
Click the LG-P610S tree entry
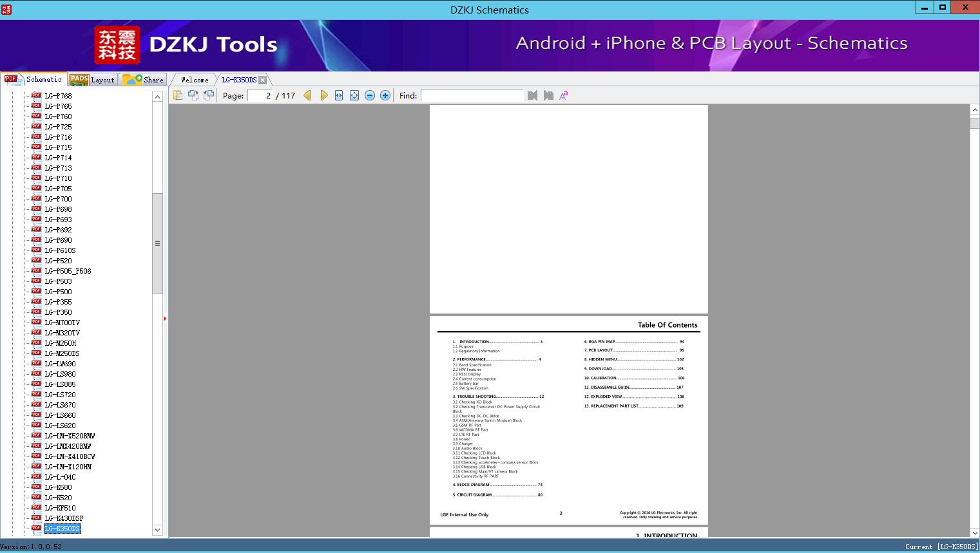tap(61, 250)
